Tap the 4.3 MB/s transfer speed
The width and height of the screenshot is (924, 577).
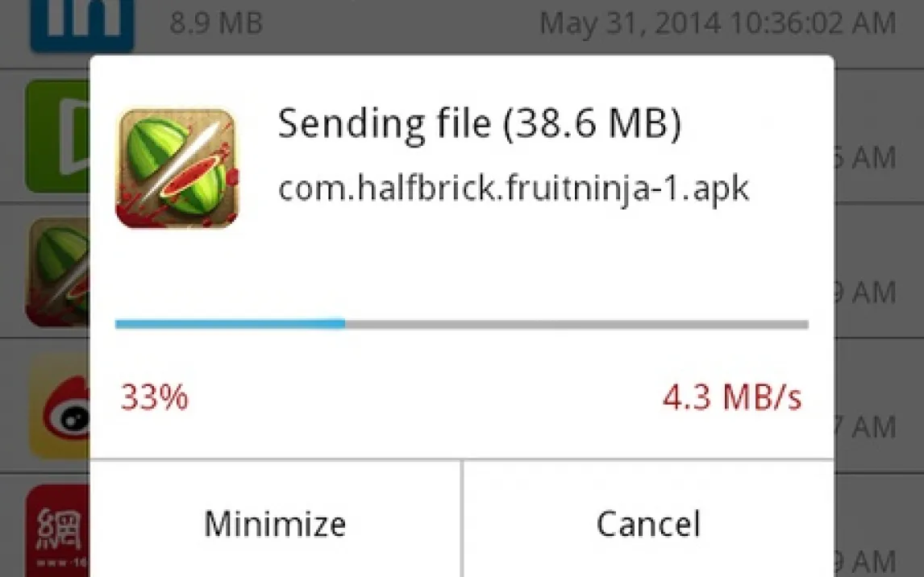(x=732, y=396)
